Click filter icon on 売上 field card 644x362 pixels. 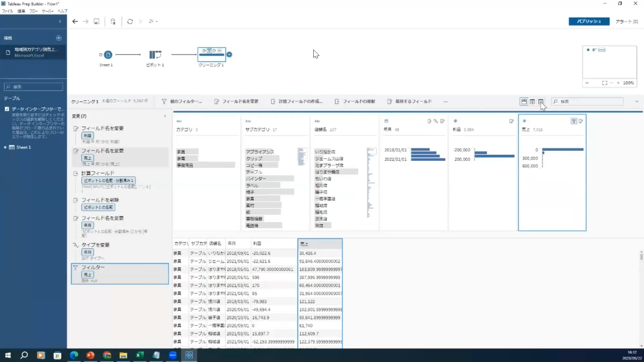(574, 121)
